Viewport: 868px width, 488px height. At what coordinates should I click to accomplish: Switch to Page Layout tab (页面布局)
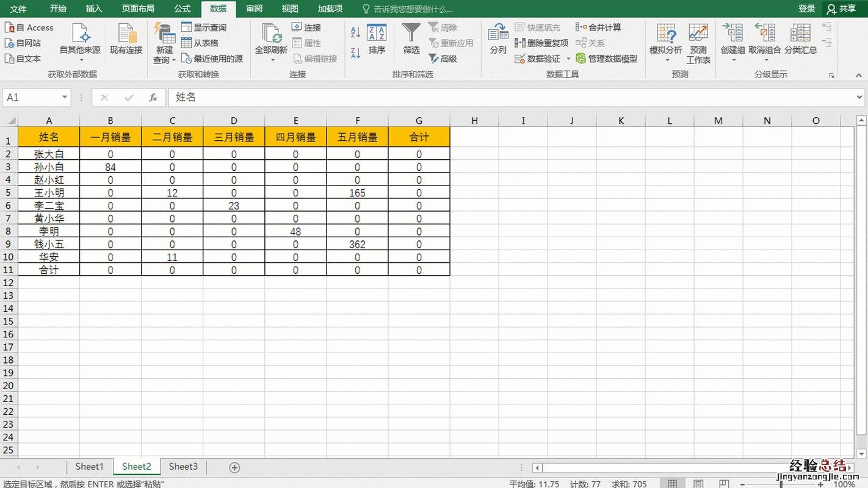(138, 9)
